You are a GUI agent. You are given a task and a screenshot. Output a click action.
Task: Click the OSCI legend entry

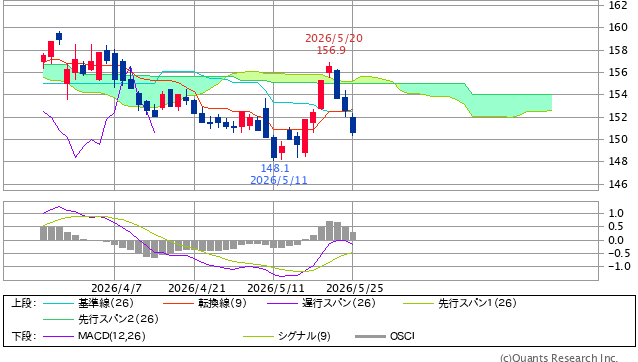[402, 336]
